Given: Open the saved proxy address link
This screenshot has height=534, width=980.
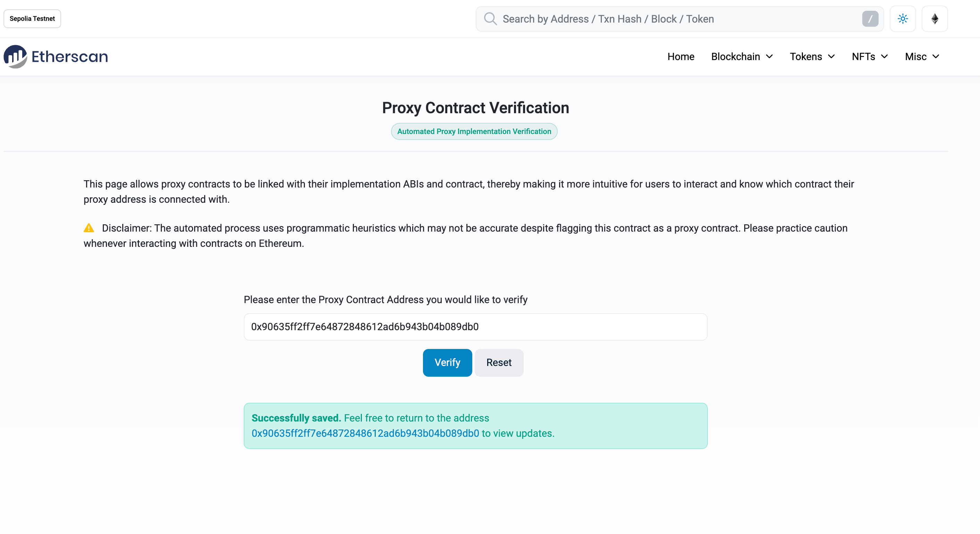Looking at the screenshot, I should click(365, 433).
